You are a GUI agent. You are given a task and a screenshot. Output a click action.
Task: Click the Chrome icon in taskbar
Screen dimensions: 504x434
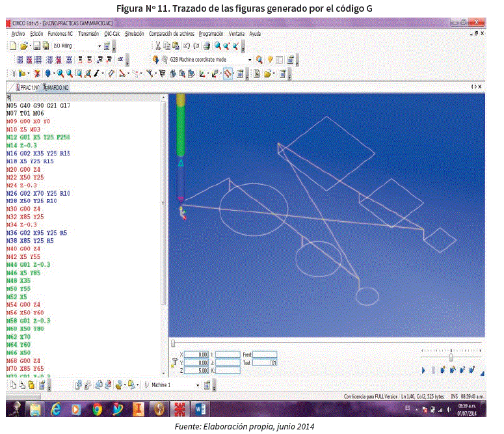97,409
